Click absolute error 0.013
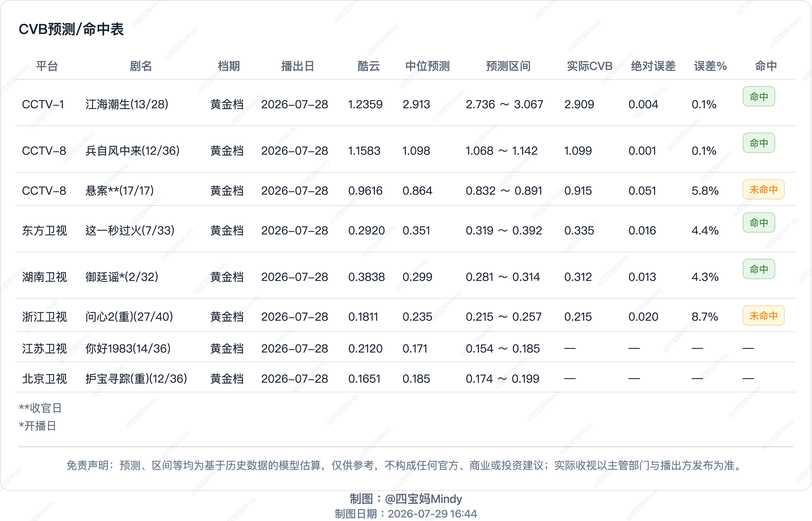812x521 pixels. [642, 277]
